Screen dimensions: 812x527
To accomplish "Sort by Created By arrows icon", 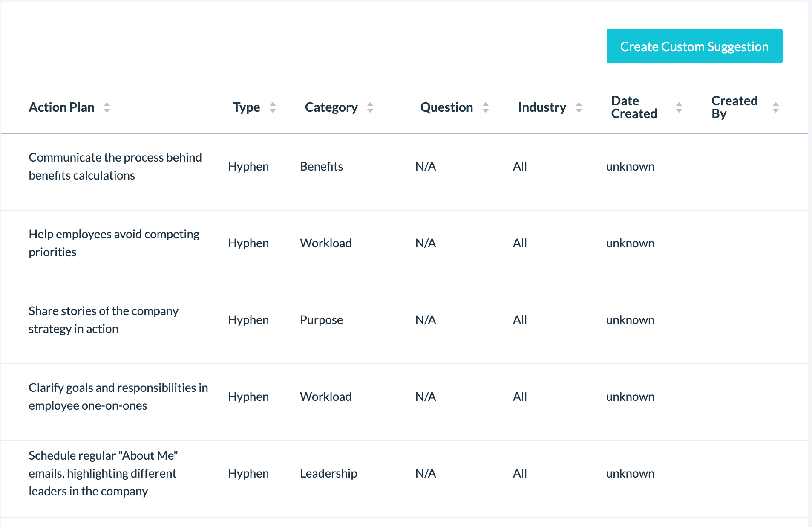I will [776, 107].
